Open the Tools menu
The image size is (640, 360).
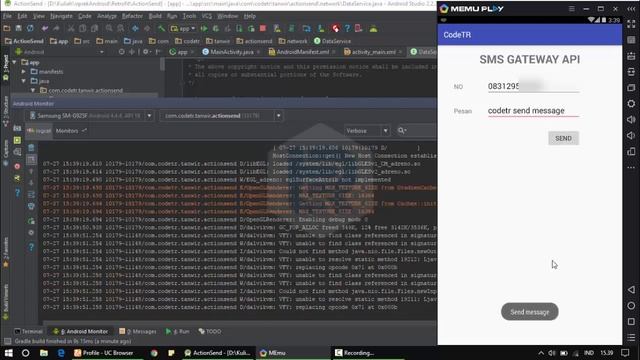pos(189,16)
